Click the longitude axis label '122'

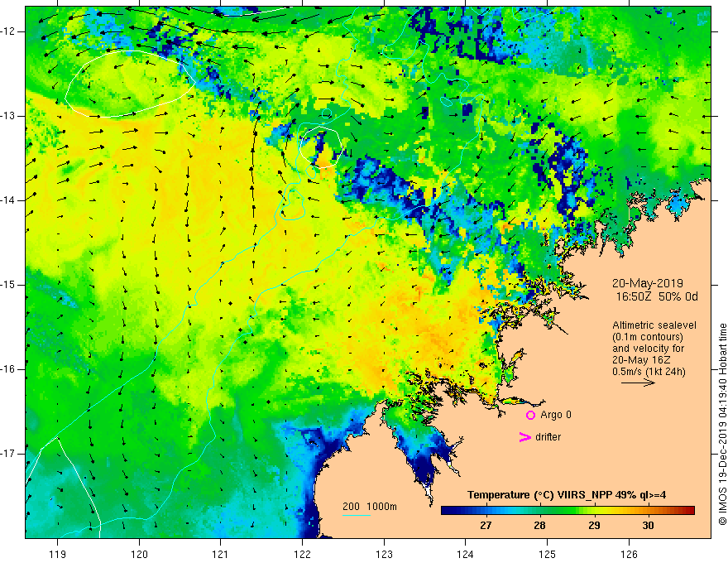click(x=302, y=554)
